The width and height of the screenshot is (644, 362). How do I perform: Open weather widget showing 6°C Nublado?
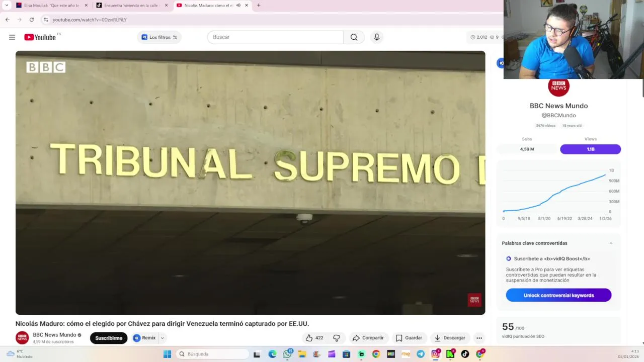coord(19,354)
